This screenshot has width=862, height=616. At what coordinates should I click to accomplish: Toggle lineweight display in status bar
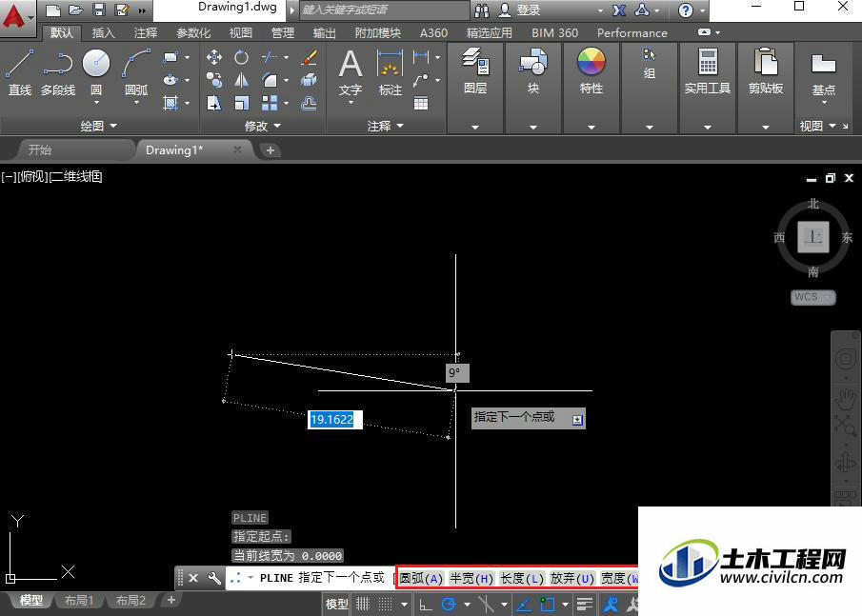pos(585,605)
